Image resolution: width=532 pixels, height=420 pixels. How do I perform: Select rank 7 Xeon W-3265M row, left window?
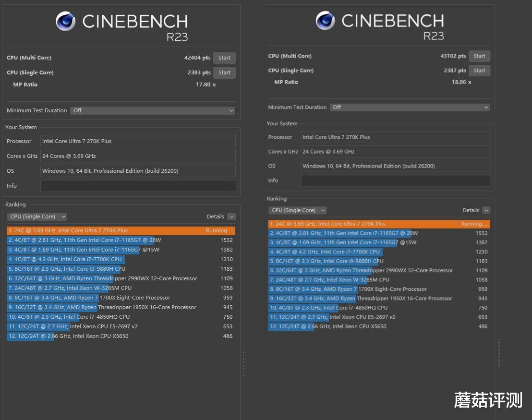click(121, 288)
